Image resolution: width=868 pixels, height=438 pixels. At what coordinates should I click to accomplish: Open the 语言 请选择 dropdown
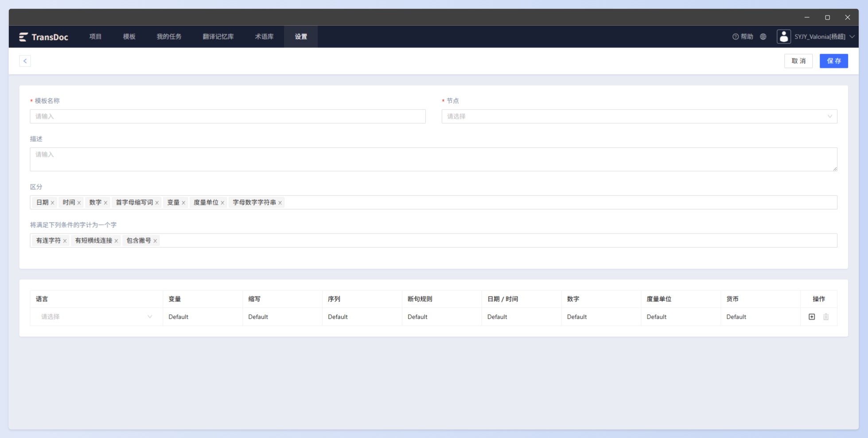[96, 317]
